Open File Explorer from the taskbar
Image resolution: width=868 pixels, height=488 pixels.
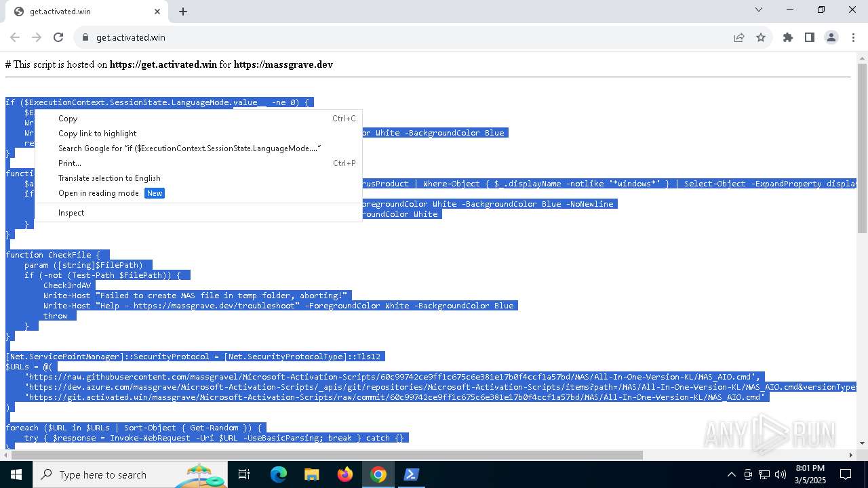click(x=311, y=474)
